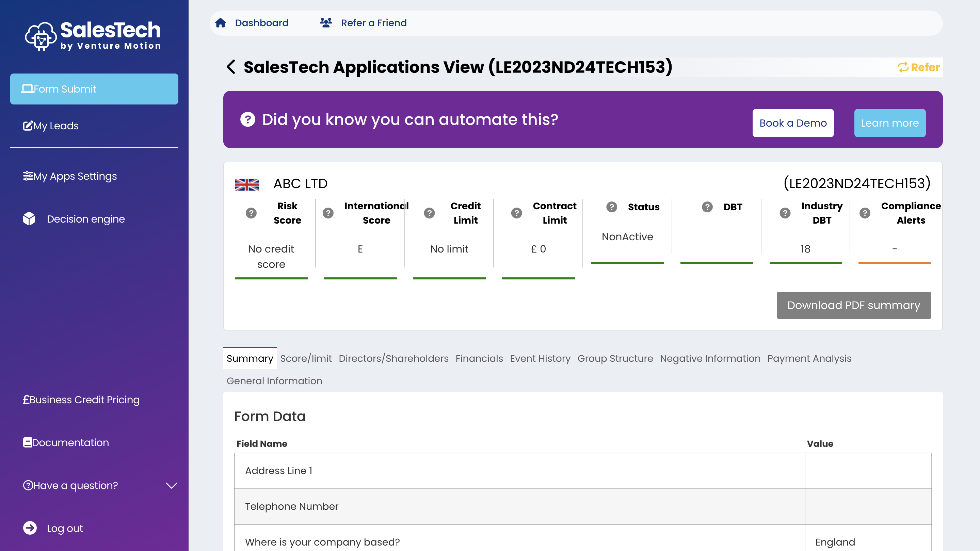Click the 'No limit' credit limit value
980x551 pixels.
[x=449, y=249]
